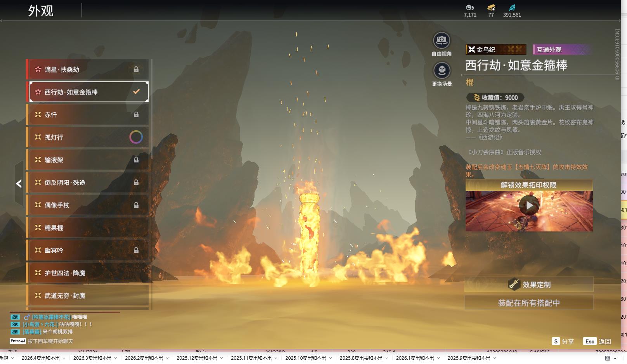Click the lock icon on 摘星·扶桑劫

pos(136,69)
